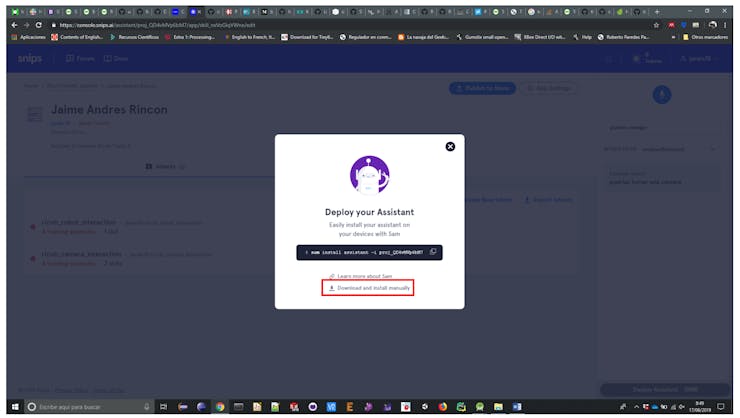Open the Learn more about Sam link
This screenshot has height=418, width=740.
tap(361, 276)
